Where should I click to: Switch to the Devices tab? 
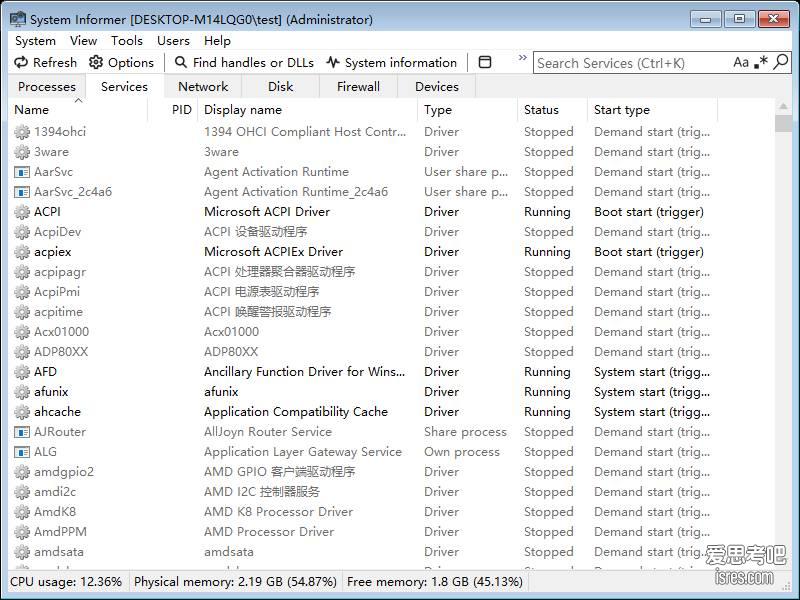tap(437, 87)
